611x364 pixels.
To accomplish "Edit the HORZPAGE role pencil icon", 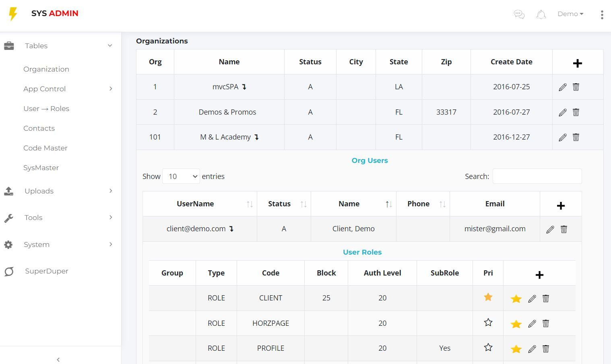I will click(x=532, y=323).
